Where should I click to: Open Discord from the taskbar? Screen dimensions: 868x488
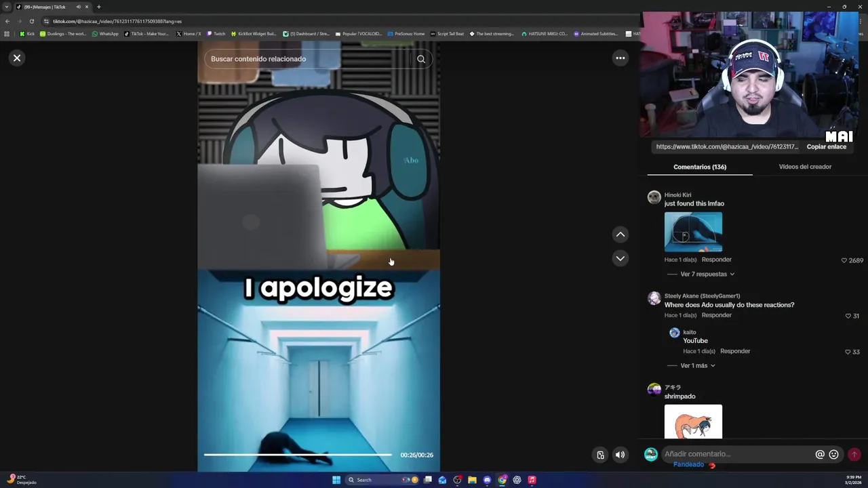pyautogui.click(x=487, y=480)
